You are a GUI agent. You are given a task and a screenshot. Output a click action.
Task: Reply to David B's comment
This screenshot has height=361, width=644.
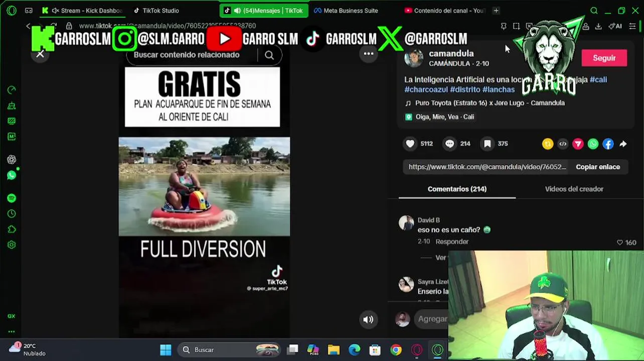tap(452, 242)
